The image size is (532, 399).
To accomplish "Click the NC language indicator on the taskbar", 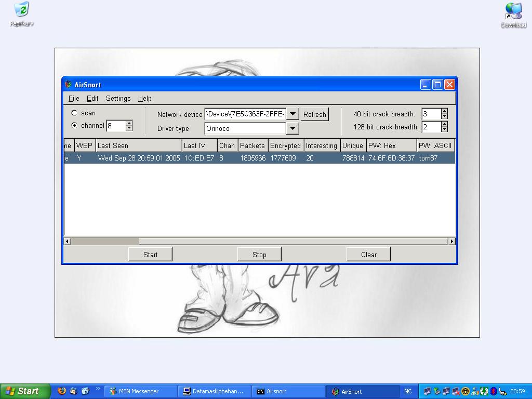I will 408,391.
